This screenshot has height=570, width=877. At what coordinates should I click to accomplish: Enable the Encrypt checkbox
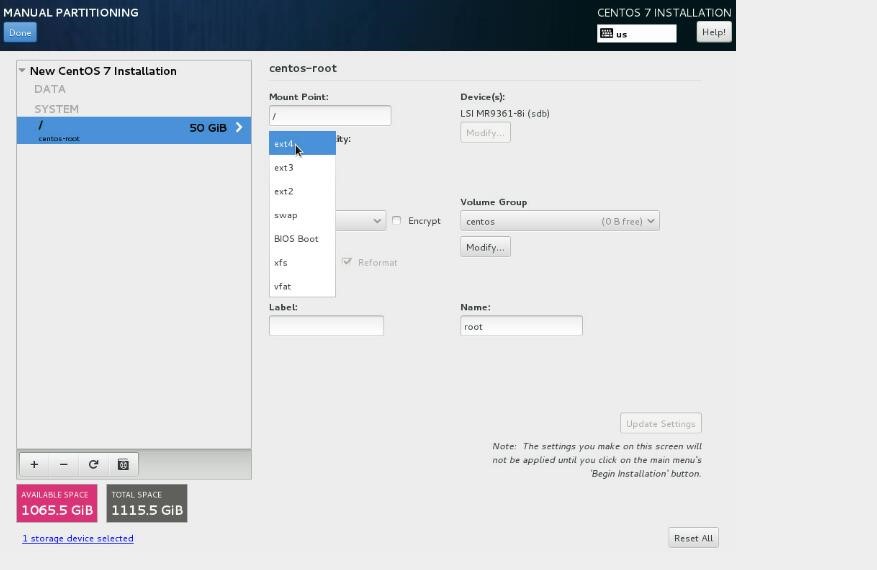(397, 221)
